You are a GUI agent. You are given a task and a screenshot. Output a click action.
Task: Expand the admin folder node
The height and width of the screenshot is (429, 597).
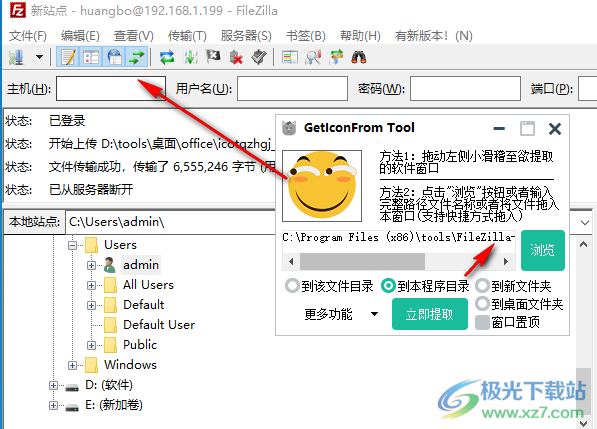click(91, 265)
